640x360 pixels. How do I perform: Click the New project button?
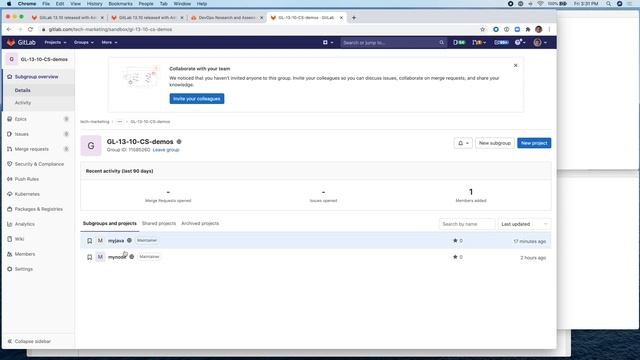[534, 143]
